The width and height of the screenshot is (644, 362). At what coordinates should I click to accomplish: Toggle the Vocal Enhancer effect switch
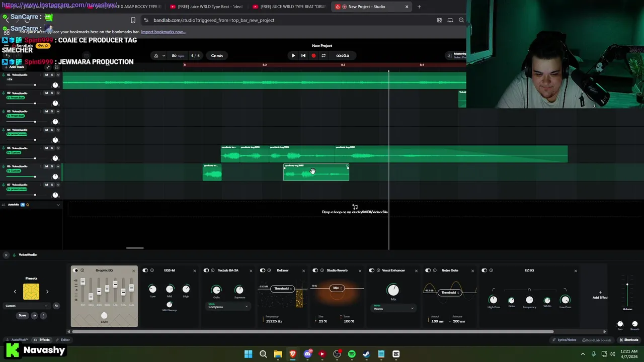click(371, 270)
